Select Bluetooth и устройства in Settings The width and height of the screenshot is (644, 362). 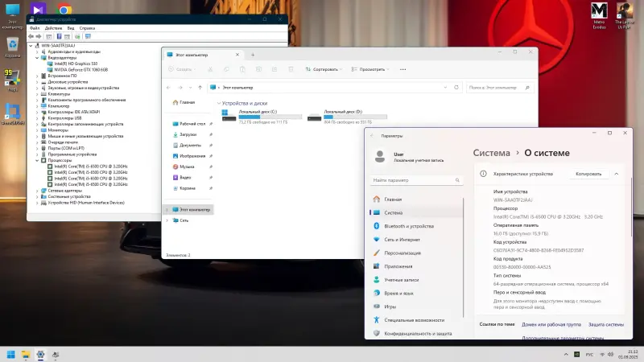pyautogui.click(x=416, y=226)
